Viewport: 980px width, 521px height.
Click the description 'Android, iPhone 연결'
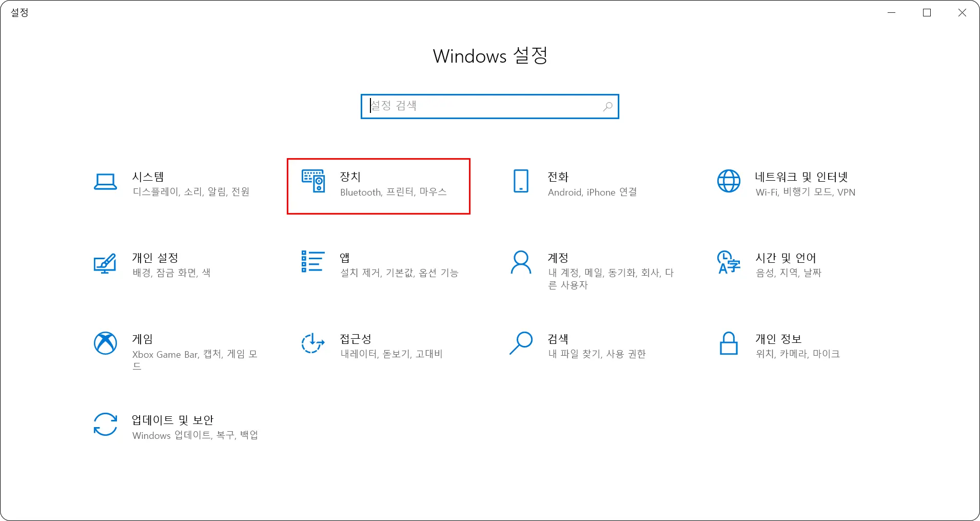tap(593, 192)
